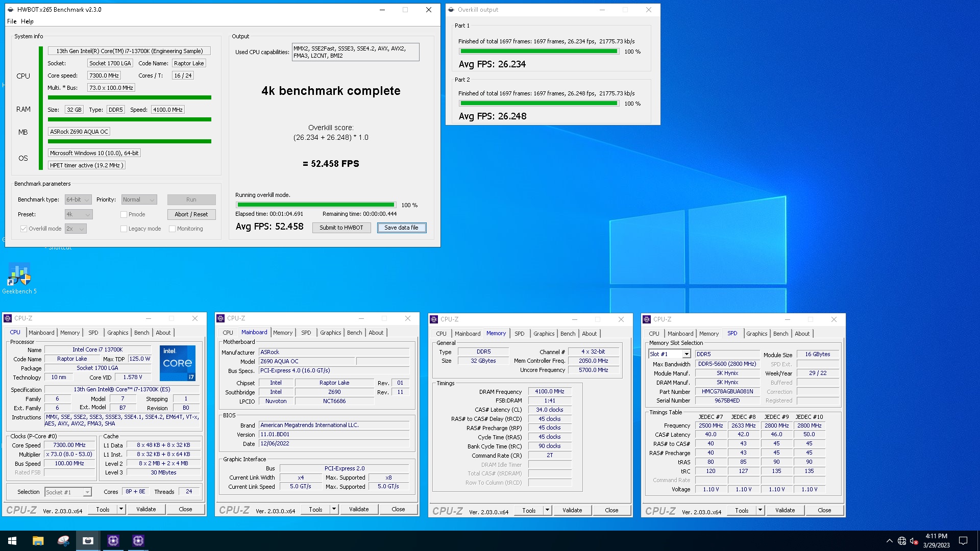Viewport: 980px width, 551px height.
Task: Click the first CPU-Z taskbar icon
Action: point(113,540)
